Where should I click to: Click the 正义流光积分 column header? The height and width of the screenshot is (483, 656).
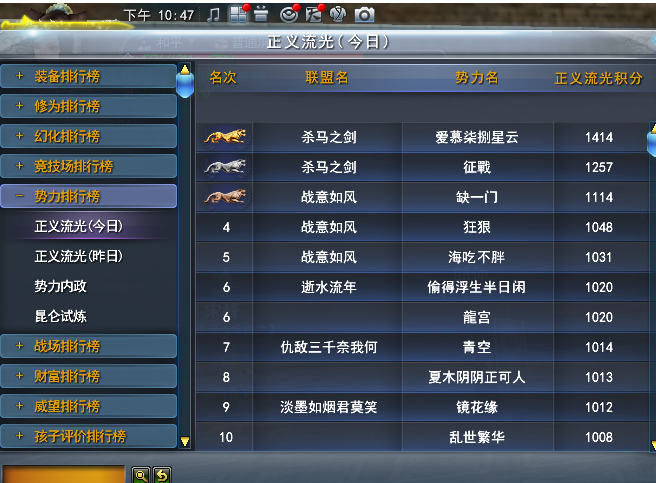(598, 78)
